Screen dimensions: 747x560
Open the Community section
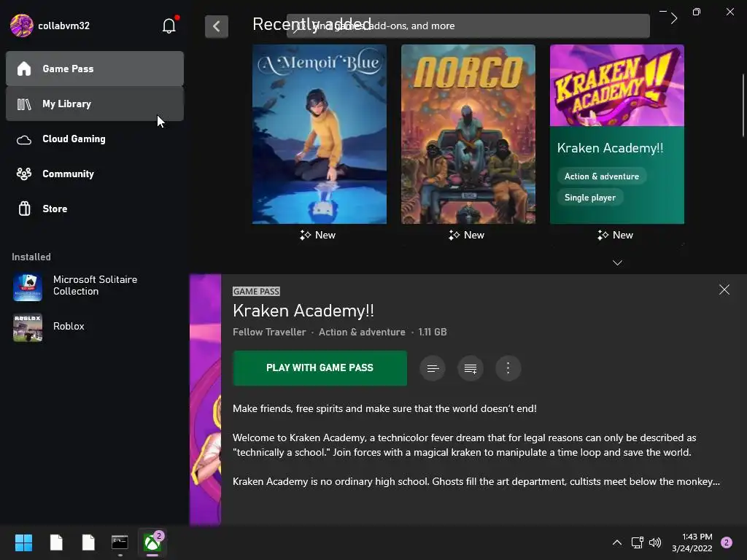pyautogui.click(x=95, y=174)
